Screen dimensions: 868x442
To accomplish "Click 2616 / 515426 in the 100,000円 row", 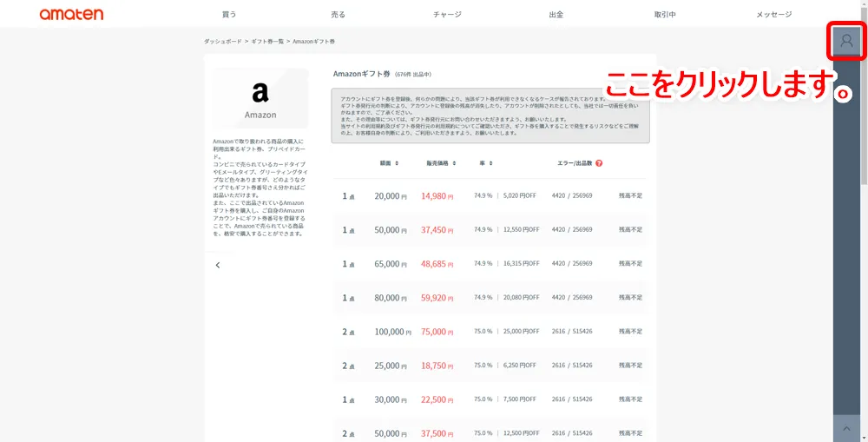I will [572, 331].
